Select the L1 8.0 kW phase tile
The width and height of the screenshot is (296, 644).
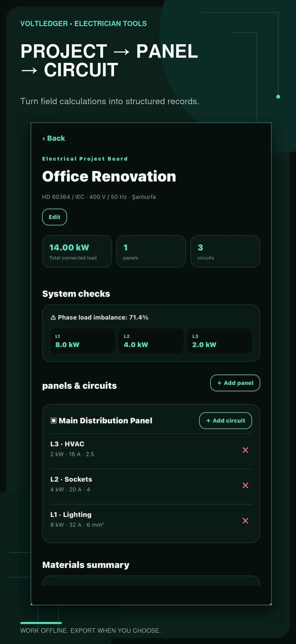click(83, 341)
